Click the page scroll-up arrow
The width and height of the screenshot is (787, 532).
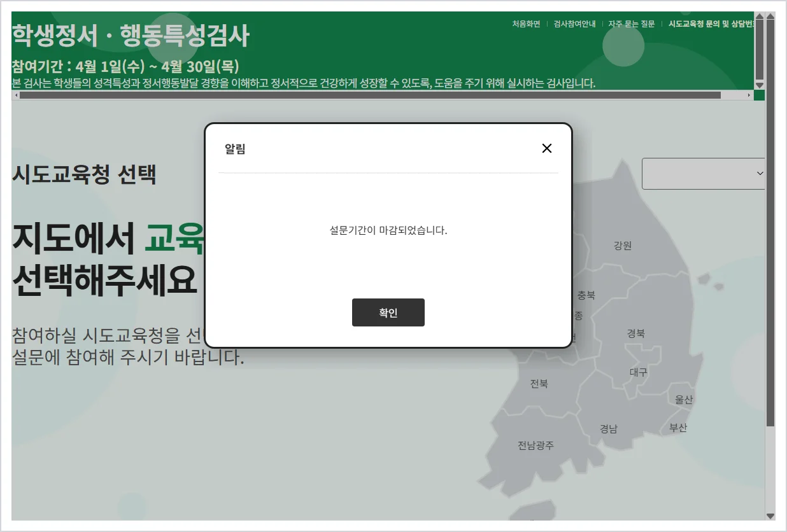point(770,16)
